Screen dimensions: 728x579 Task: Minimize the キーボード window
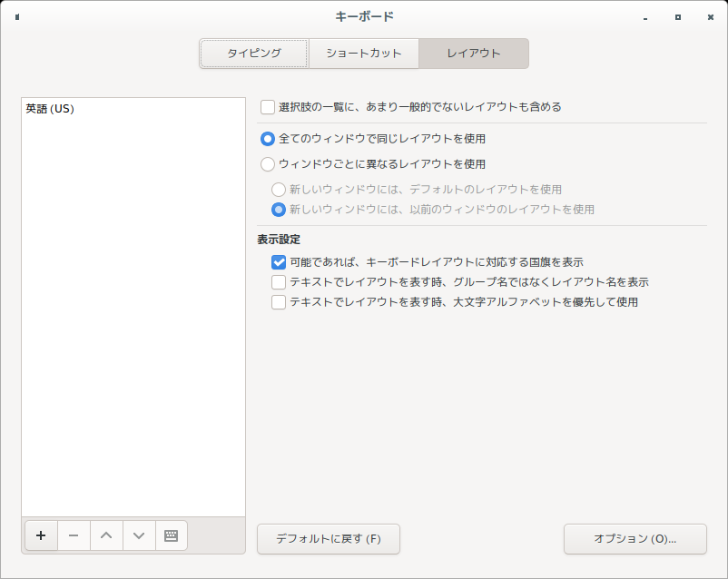[x=645, y=17]
